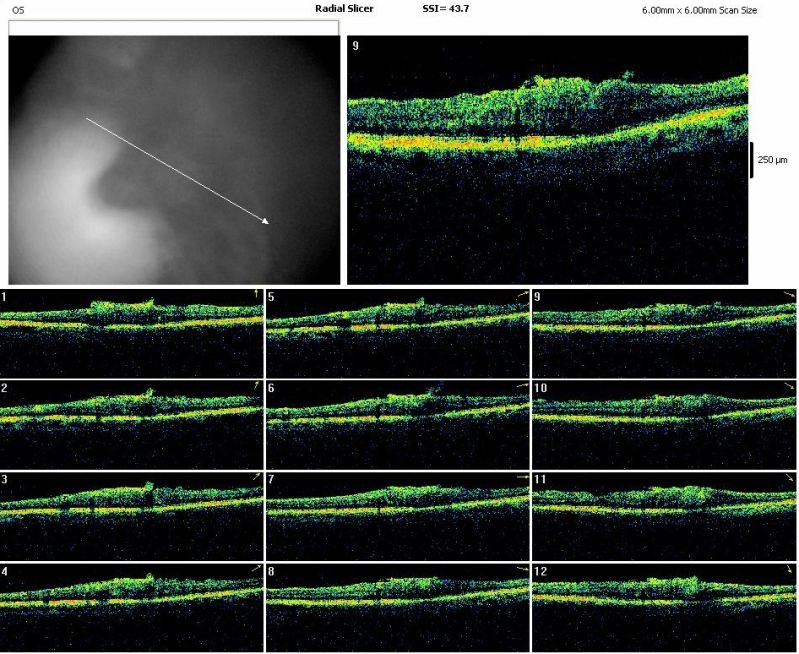
Task: Click the orientation arrow icon in slice 4 thumbnail
Action: (x=255, y=568)
